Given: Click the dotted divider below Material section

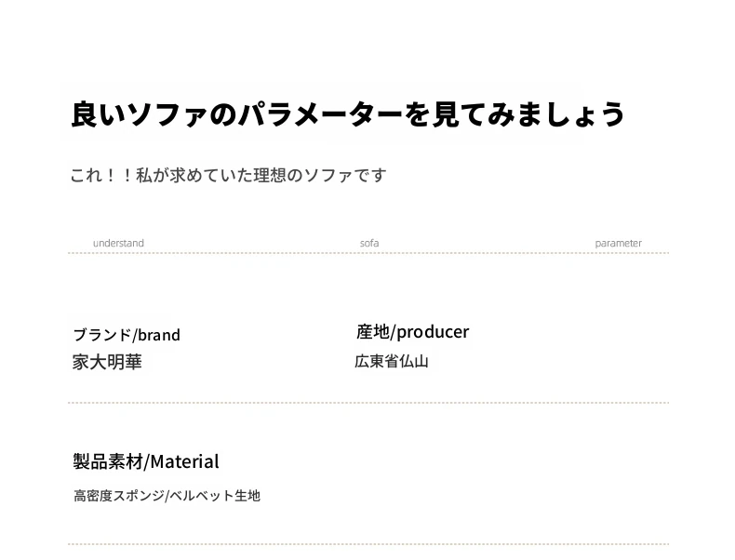Looking at the screenshot, I should (x=368, y=544).
